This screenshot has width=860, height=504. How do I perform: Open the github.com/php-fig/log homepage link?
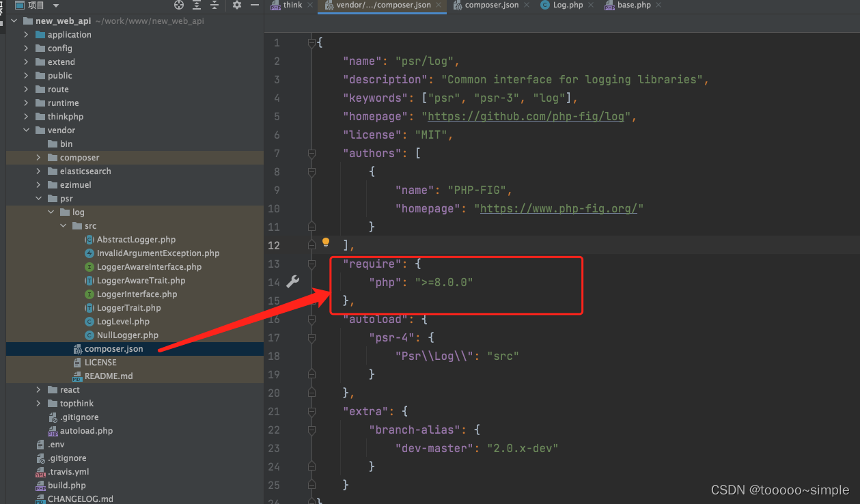[x=526, y=116]
